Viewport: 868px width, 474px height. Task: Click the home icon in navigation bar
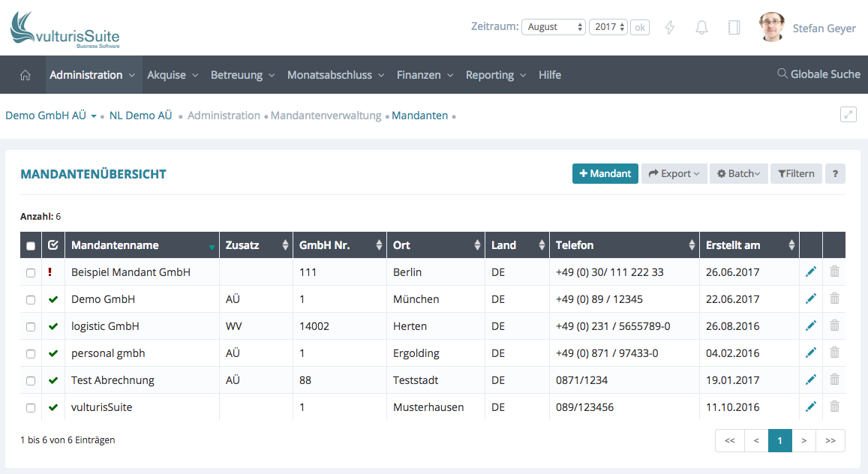point(25,75)
